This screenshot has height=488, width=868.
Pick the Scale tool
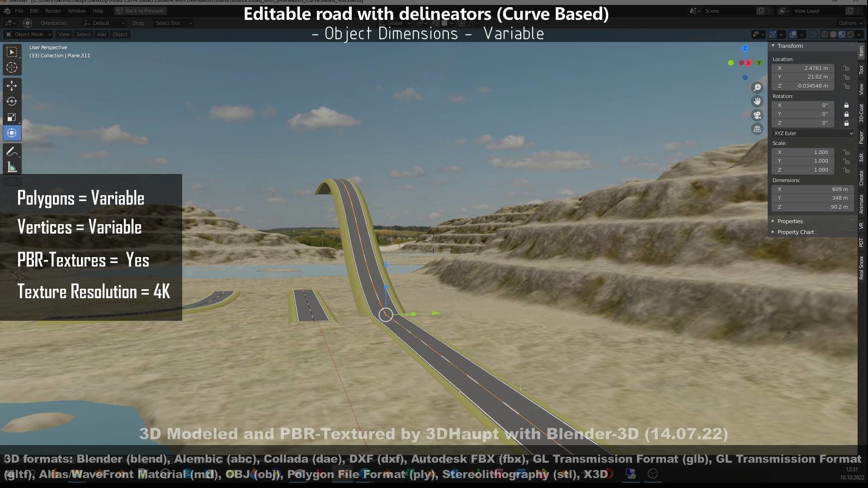[x=12, y=117]
